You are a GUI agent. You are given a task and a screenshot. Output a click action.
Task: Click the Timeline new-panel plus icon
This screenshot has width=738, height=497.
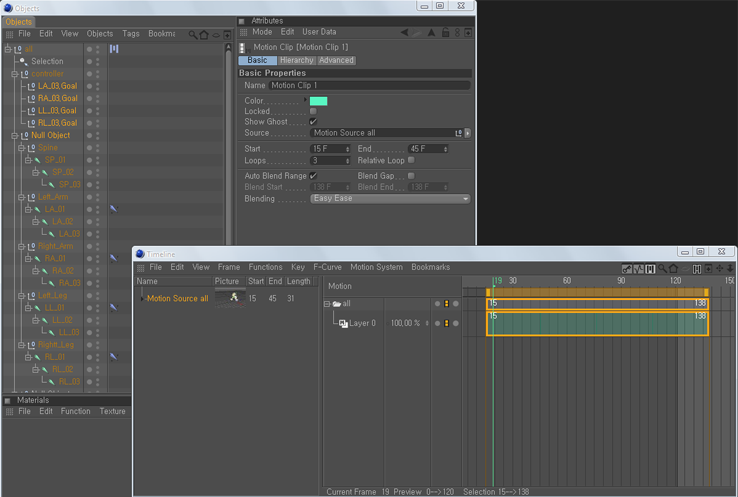708,269
